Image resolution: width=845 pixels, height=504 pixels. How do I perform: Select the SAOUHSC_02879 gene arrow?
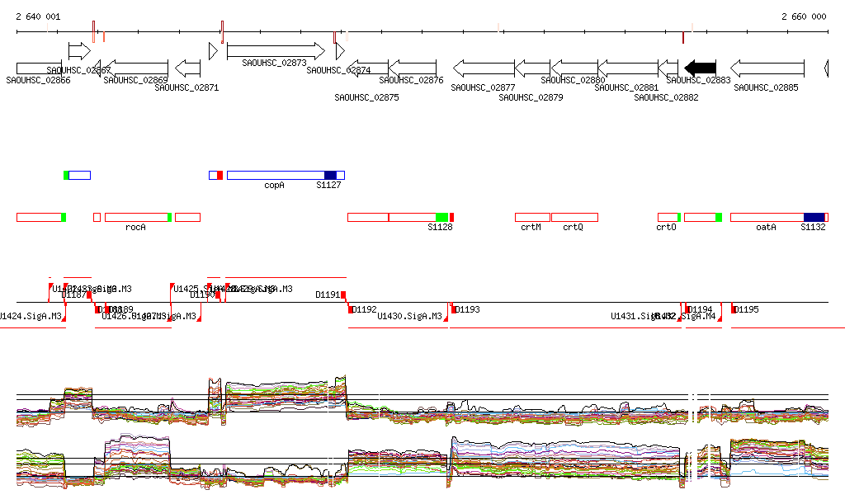[532, 68]
